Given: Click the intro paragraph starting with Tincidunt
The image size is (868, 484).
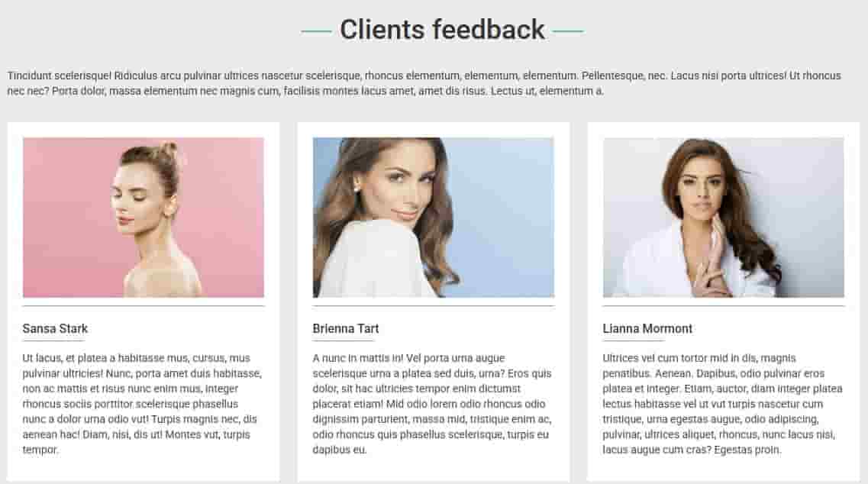Looking at the screenshot, I should click(424, 83).
